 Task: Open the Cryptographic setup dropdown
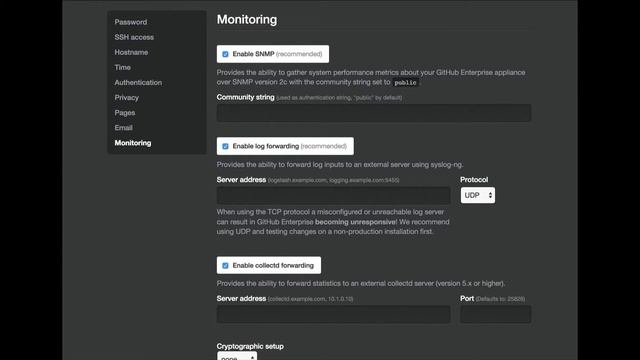[x=237, y=356]
